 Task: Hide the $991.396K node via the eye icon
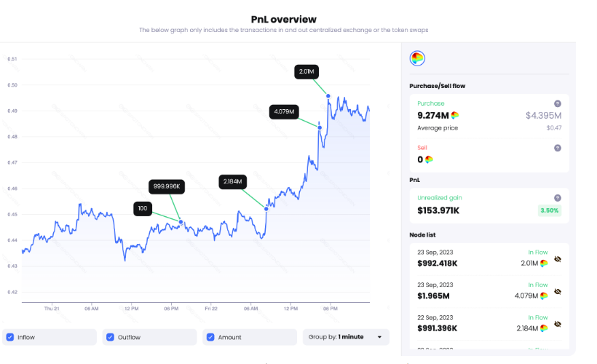[558, 325]
